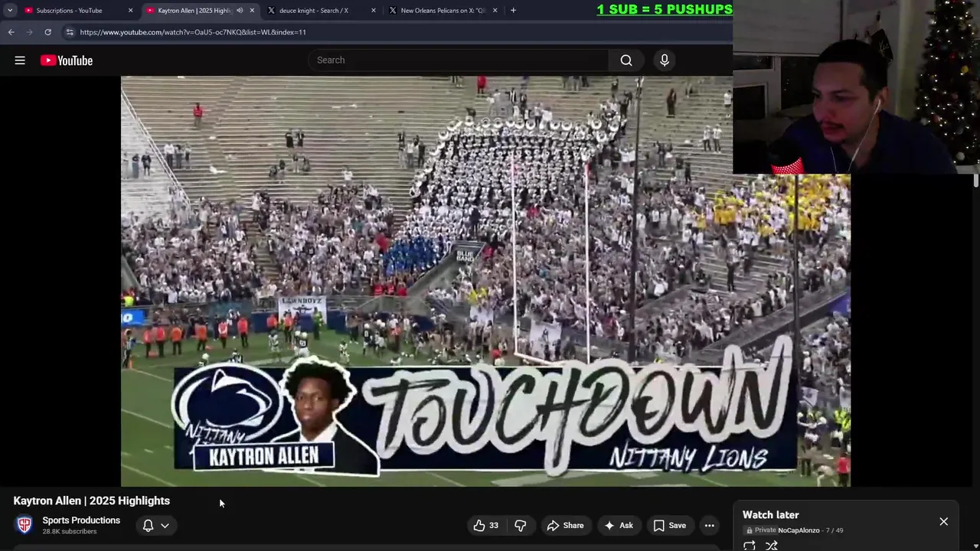The image size is (980, 551).
Task: Click the browser address bar URL
Action: click(x=193, y=32)
